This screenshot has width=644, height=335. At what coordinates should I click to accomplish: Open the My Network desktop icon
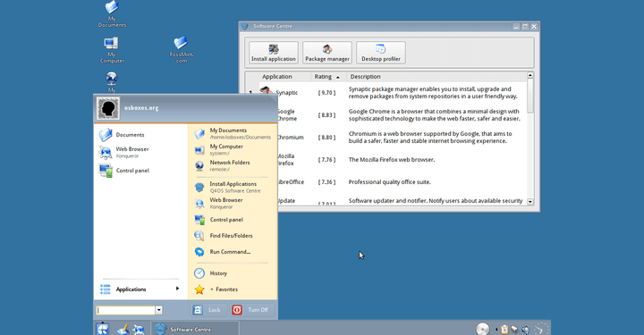pyautogui.click(x=112, y=82)
